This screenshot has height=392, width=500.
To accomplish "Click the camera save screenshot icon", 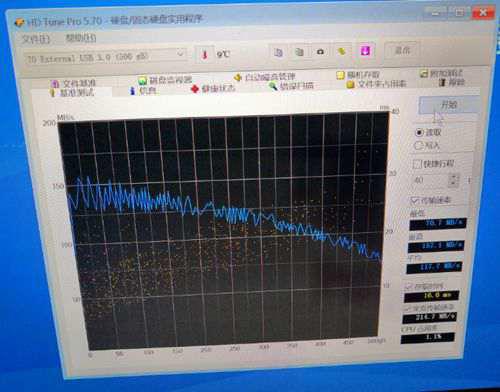I will 320,51.
